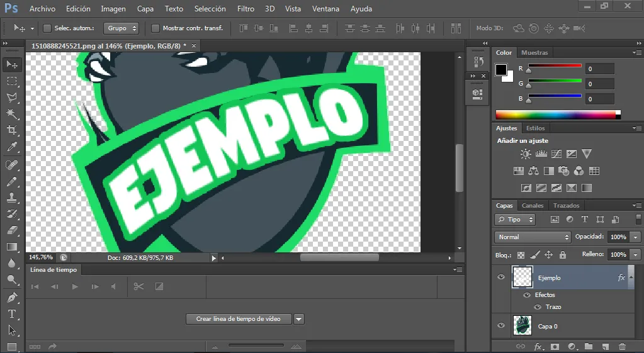This screenshot has width=644, height=353.
Task: Add a Color Balance adjustment
Action: click(x=533, y=171)
